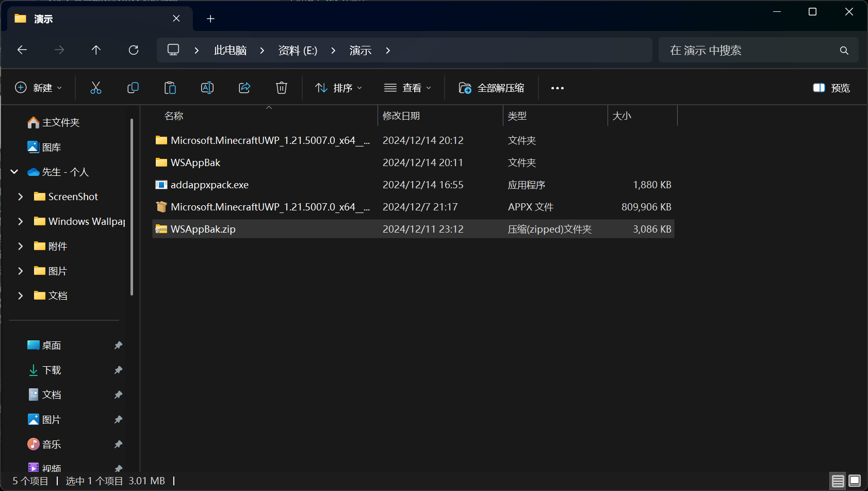Expand the Windows Wallpaper tree node
Viewport: 868px width, 491px height.
21,221
